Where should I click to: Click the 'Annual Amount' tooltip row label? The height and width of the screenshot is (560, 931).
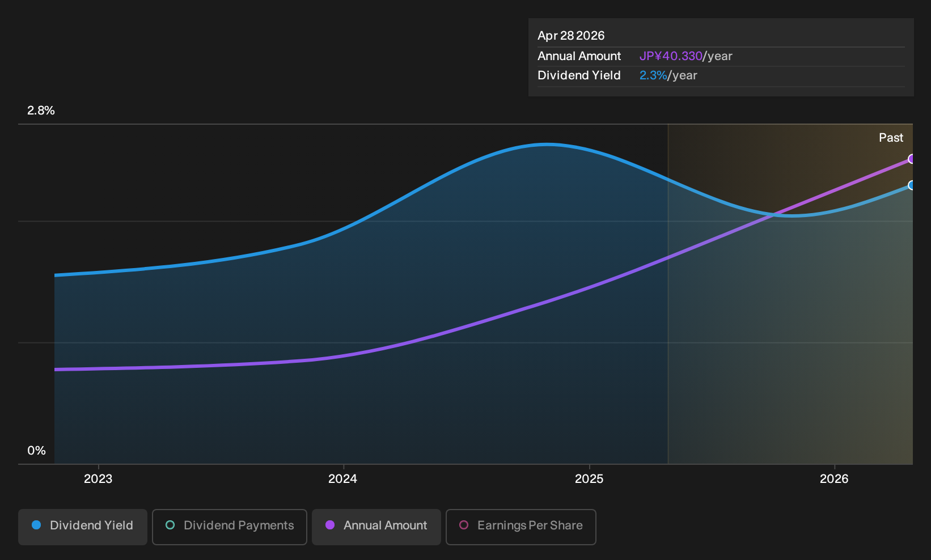click(579, 56)
